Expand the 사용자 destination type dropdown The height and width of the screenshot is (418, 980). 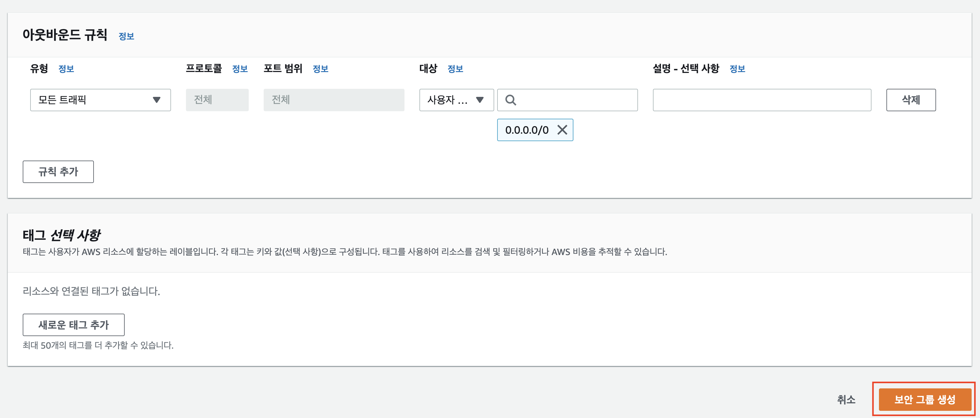457,100
